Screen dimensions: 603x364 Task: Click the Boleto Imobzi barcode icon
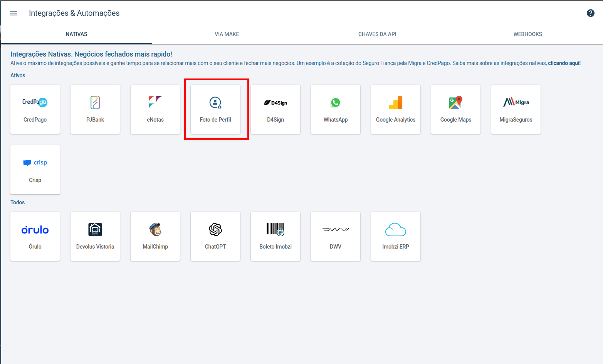click(x=275, y=229)
